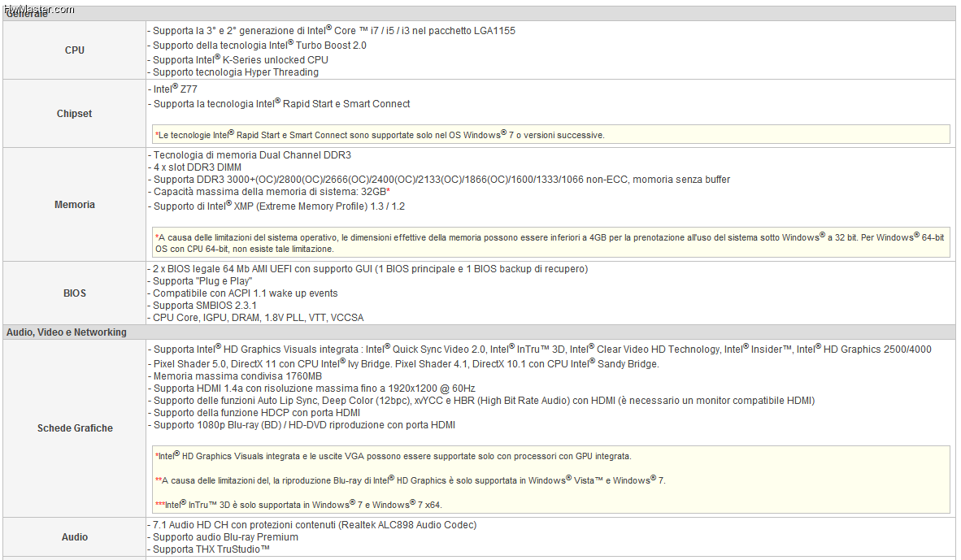Click the 32GB maximum memory capacity line
This screenshot has height=560, width=961.
pos(268,192)
